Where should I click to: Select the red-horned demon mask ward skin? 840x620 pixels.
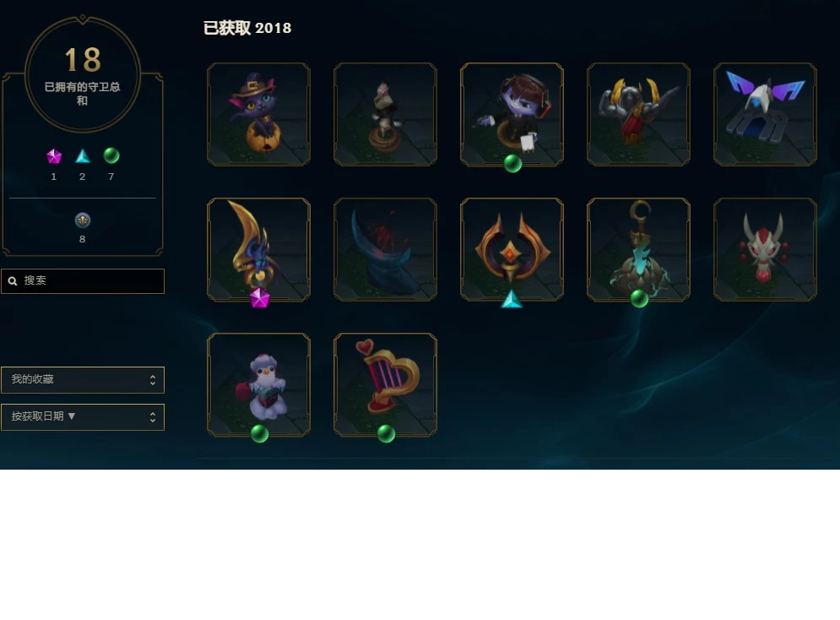(765, 249)
